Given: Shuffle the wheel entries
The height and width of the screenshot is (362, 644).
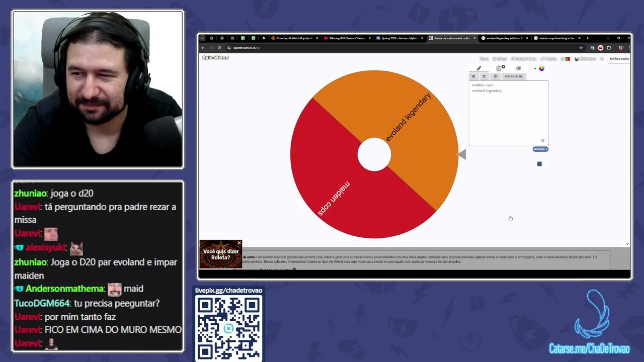Looking at the screenshot, I should (473, 76).
